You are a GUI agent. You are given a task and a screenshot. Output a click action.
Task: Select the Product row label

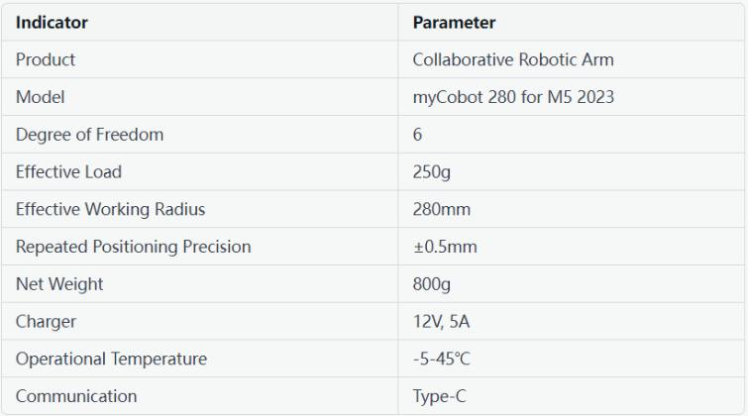coord(46,60)
